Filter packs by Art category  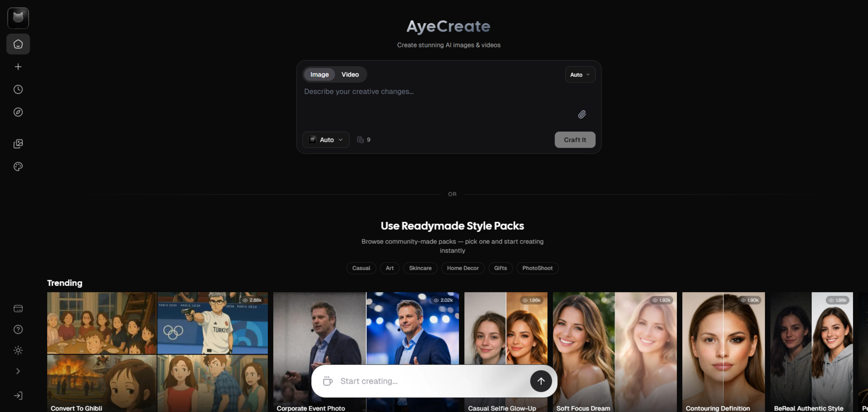tap(389, 268)
